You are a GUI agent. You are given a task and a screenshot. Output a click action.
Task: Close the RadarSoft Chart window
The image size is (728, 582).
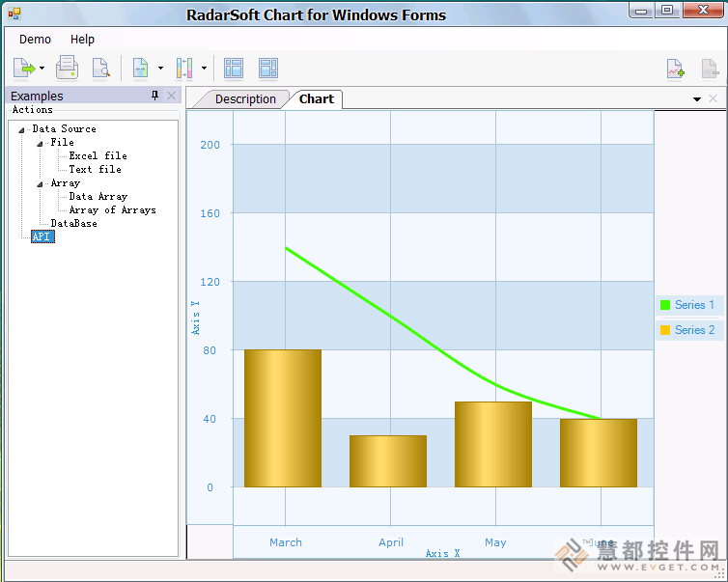click(x=703, y=11)
